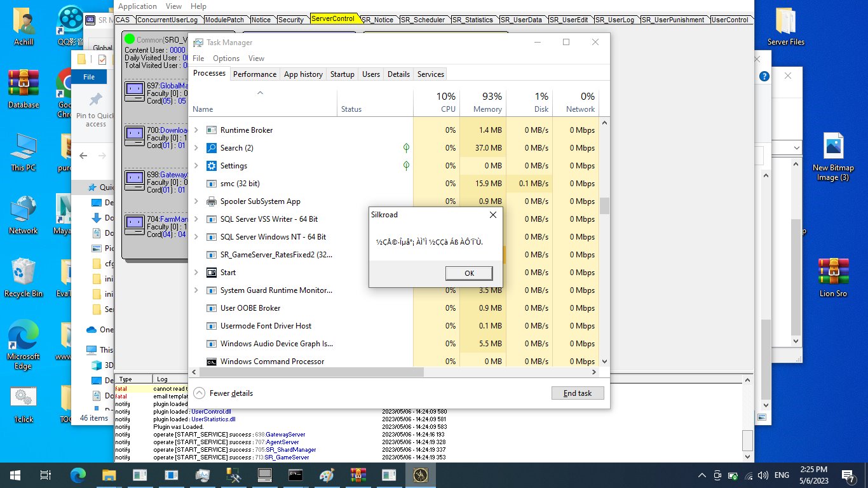The height and width of the screenshot is (488, 868).
Task: Click the Status column header
Action: [x=375, y=102]
